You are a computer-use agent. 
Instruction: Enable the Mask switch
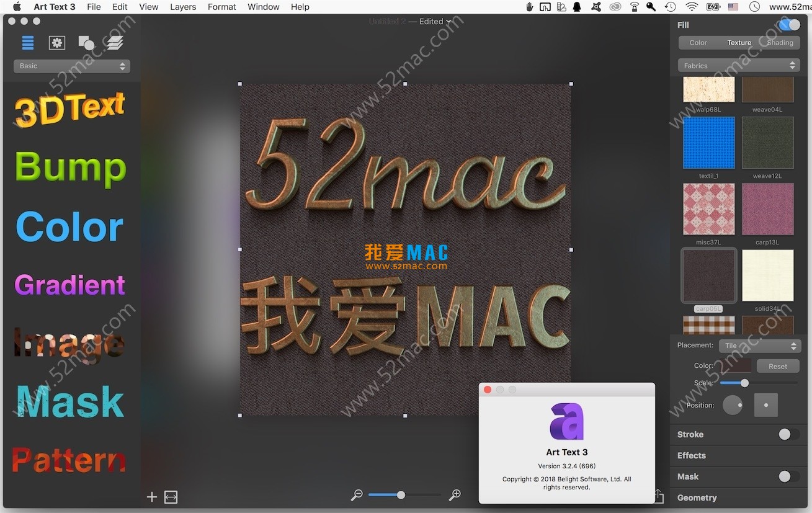pos(789,476)
